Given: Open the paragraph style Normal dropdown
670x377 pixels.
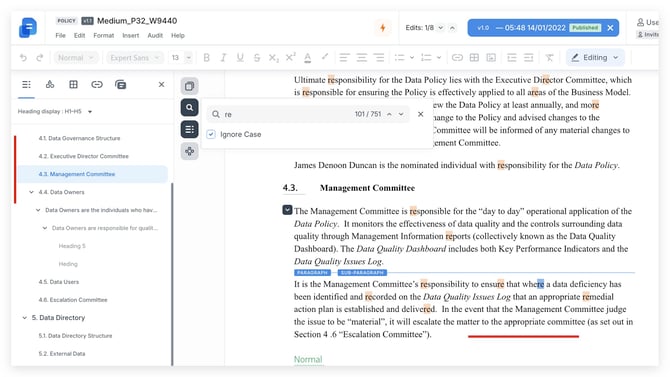Looking at the screenshot, I should [76, 58].
